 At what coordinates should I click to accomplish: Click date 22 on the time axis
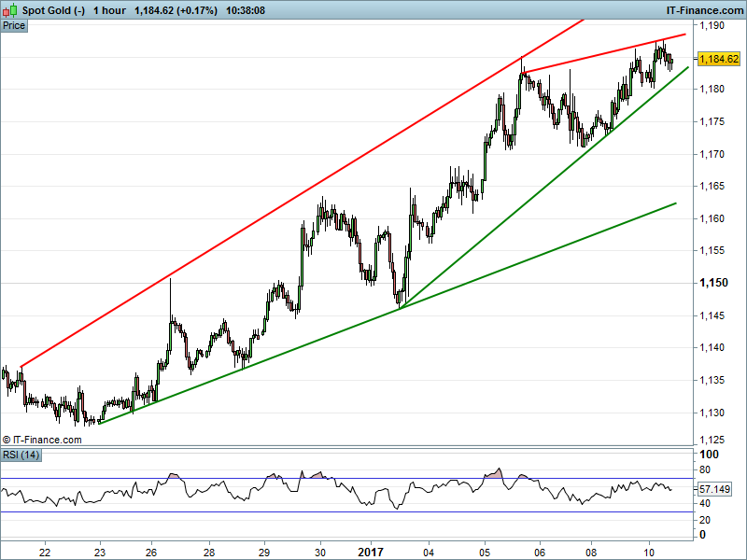[x=45, y=553]
